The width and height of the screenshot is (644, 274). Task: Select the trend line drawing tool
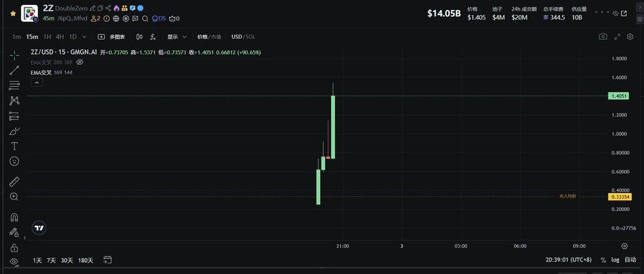[x=14, y=71]
